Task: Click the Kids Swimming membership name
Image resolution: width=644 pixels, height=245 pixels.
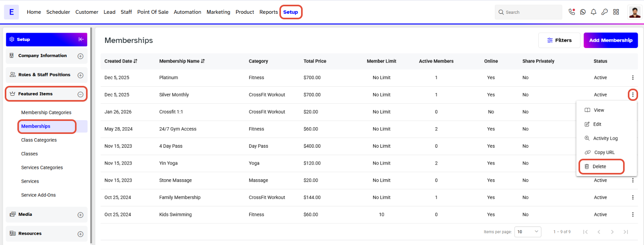Action: tap(176, 215)
